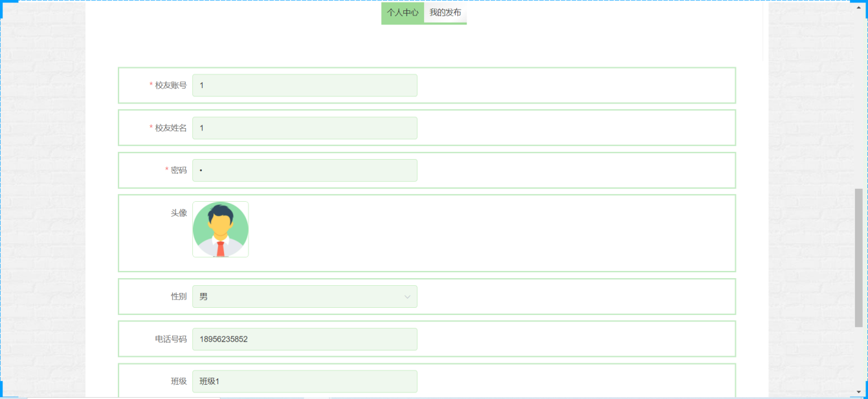Viewport: 868px width, 399px height.
Task: Click the dropdown chevron arrow in 性别 field
Action: (x=407, y=297)
